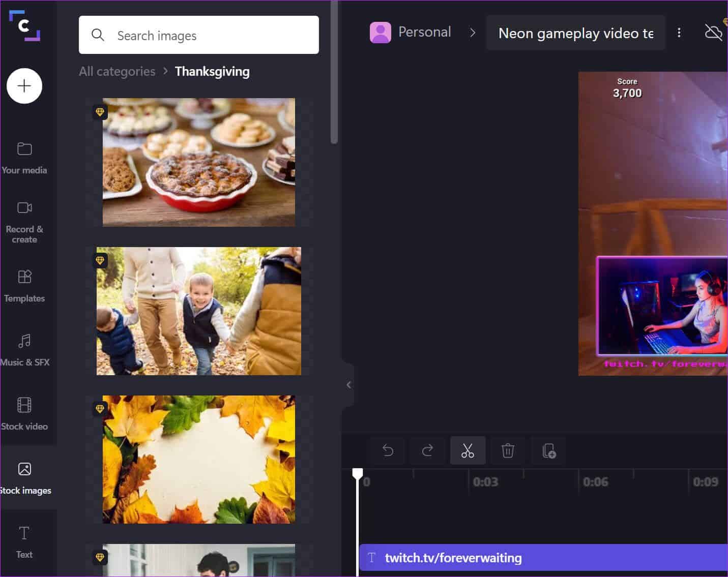Click premium diamond badge on fourth image
The image size is (728, 577).
pyautogui.click(x=100, y=557)
